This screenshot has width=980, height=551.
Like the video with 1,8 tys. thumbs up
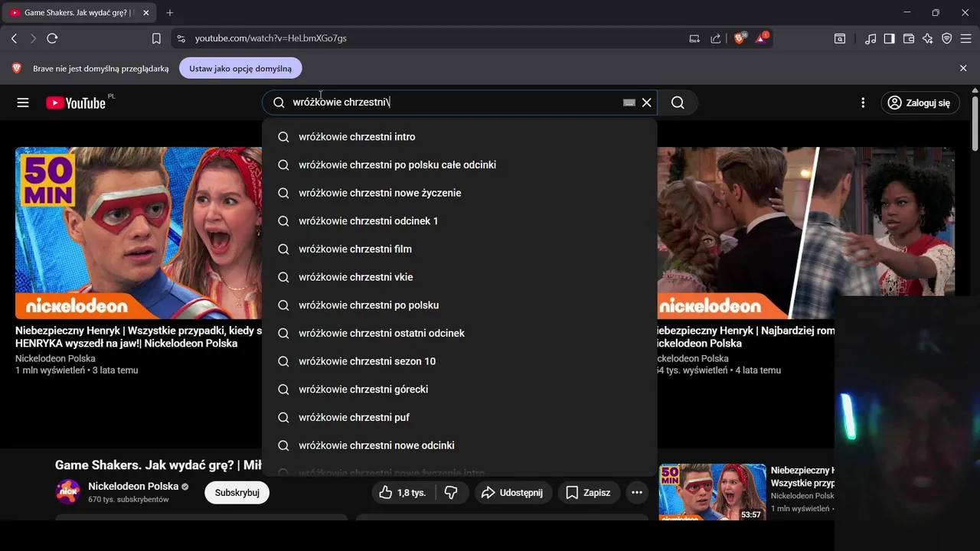403,493
